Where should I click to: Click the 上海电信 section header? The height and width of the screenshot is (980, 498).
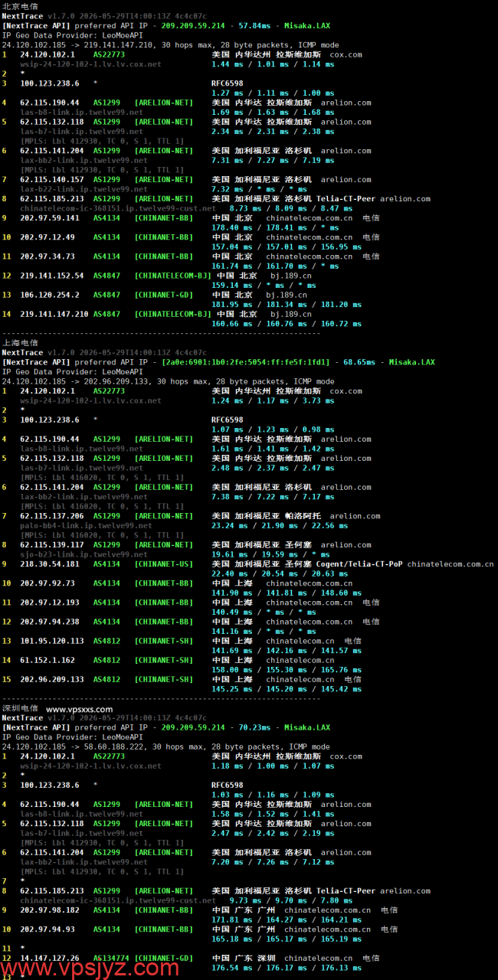click(x=20, y=344)
